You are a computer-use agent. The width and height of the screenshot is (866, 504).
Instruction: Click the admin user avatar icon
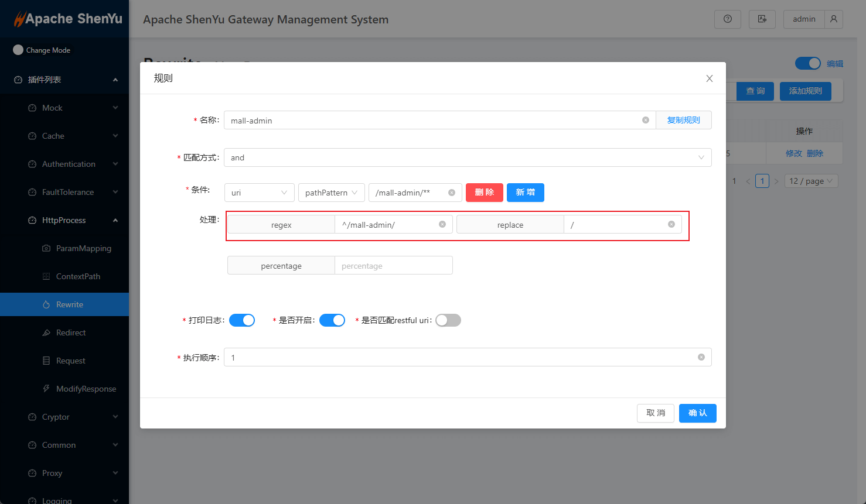coord(833,19)
